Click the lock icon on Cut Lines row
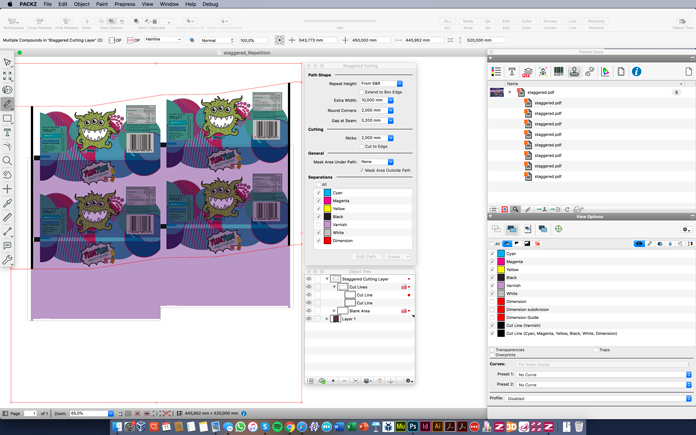The image size is (696, 435). pos(403,287)
